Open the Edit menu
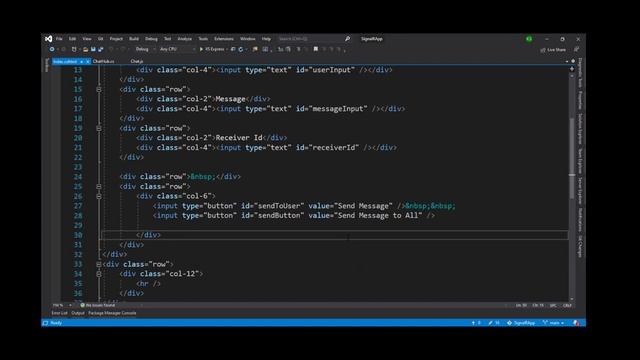Viewport: 640px width, 360px height. click(x=72, y=39)
